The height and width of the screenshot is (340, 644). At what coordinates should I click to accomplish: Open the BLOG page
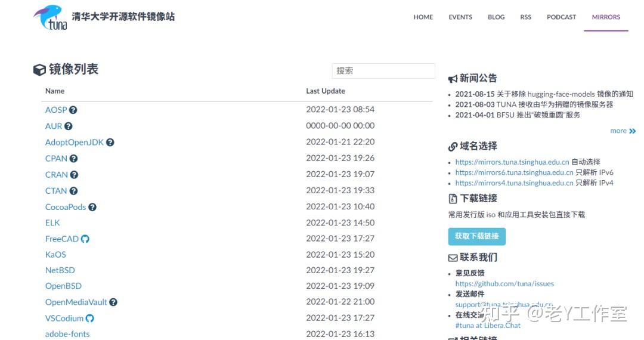pyautogui.click(x=496, y=17)
